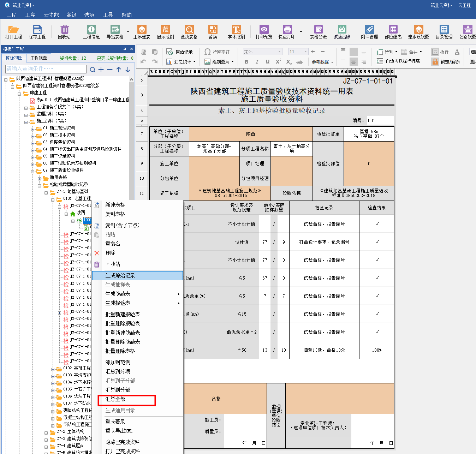Collapse the 施工资料（C类） tree node

click(26, 122)
